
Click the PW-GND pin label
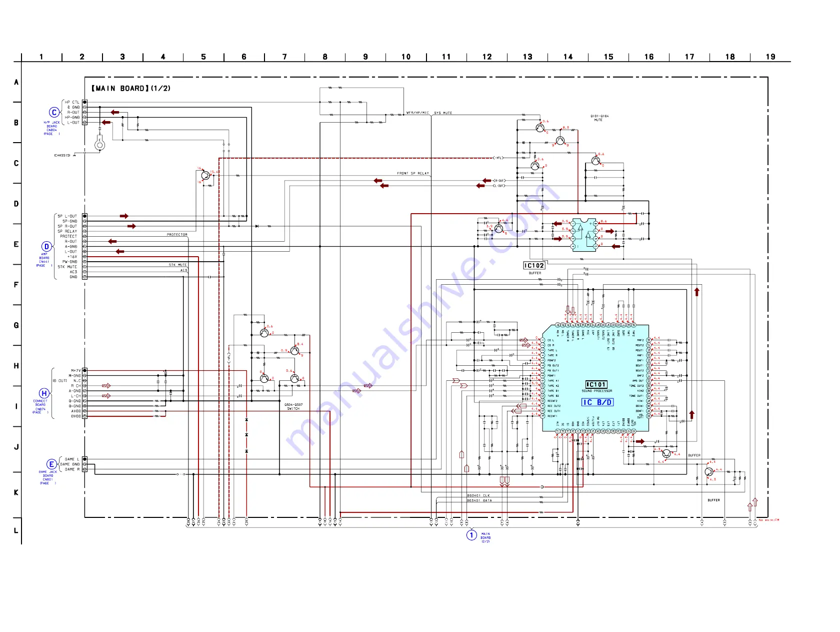[x=70, y=262]
